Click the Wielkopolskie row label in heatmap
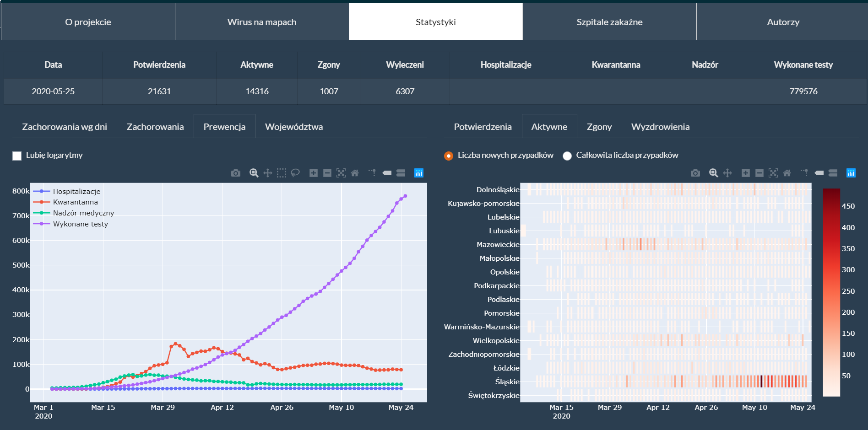This screenshot has height=430, width=868. (x=496, y=340)
